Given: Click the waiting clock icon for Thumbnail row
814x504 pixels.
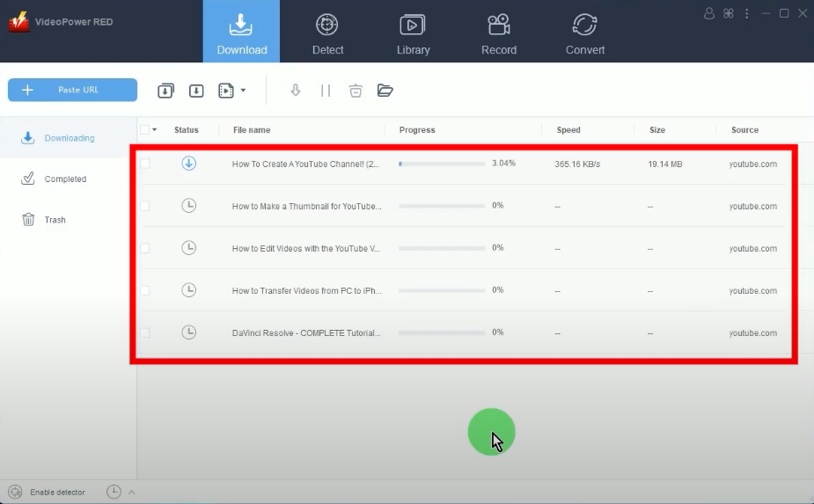Looking at the screenshot, I should coord(189,206).
